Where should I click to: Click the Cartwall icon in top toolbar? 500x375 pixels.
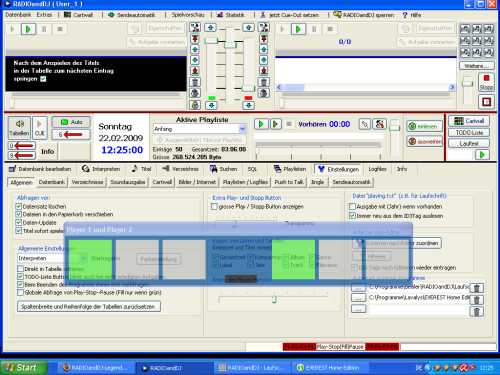click(68, 15)
